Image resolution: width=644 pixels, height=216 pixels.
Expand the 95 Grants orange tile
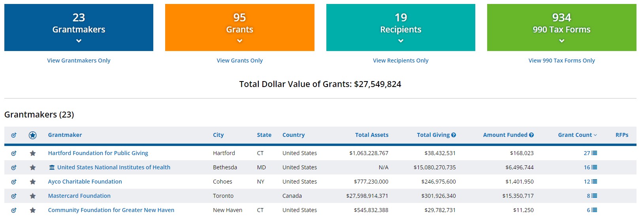tap(240, 28)
